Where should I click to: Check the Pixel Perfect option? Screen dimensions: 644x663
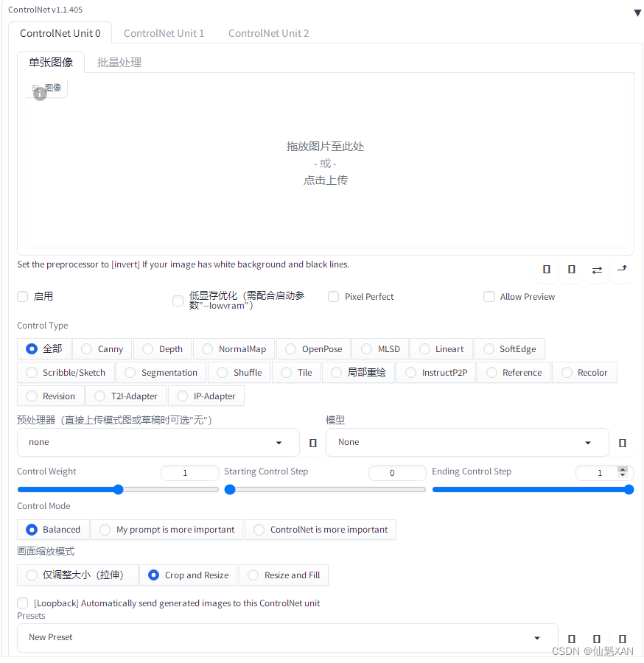point(333,296)
